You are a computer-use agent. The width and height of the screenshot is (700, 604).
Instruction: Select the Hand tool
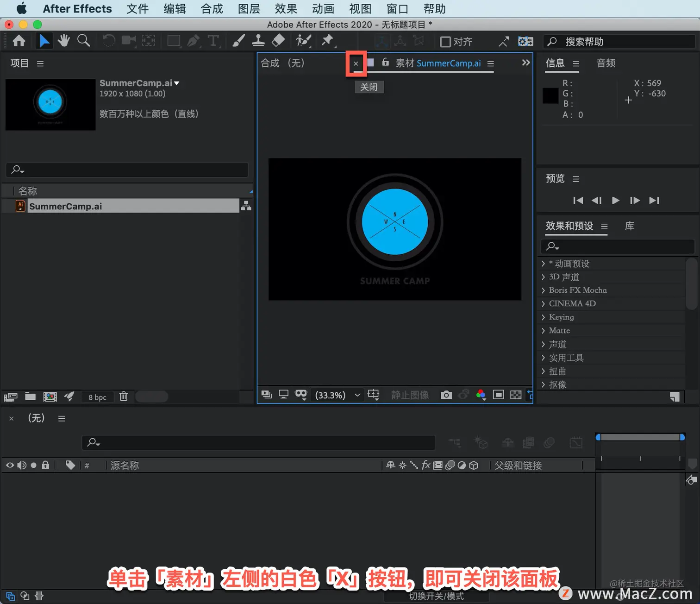64,41
